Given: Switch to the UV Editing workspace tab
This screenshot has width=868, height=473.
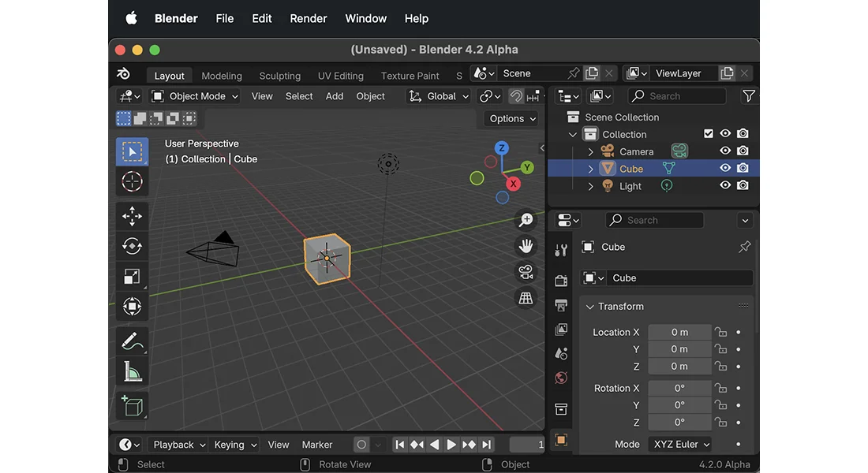Looking at the screenshot, I should point(340,76).
